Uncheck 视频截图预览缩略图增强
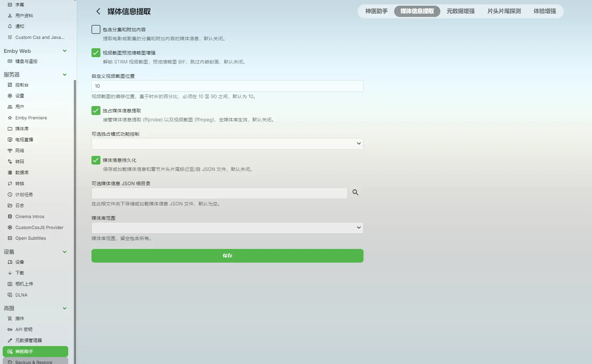This screenshot has width=592, height=364. [x=96, y=53]
